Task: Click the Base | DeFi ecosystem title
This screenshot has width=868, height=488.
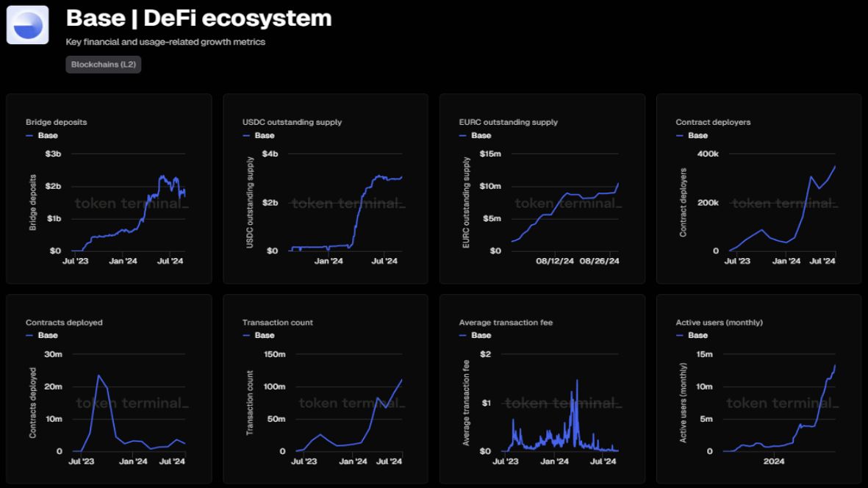Action: pos(198,18)
